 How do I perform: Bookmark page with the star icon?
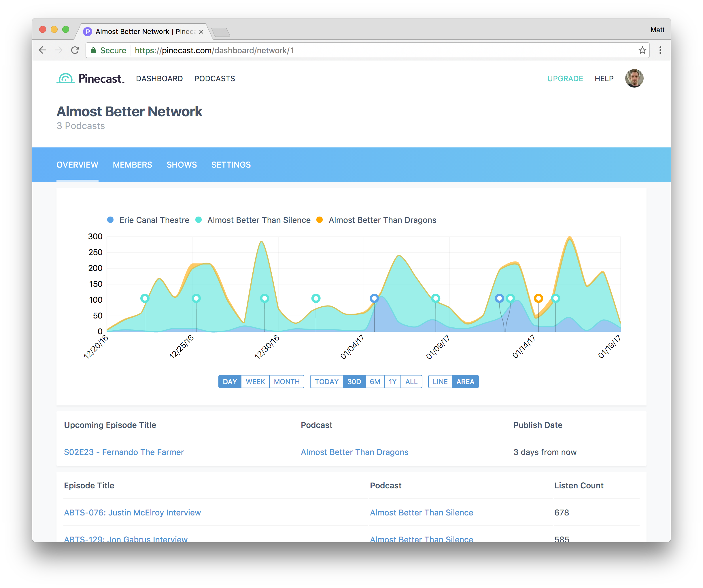pos(642,50)
